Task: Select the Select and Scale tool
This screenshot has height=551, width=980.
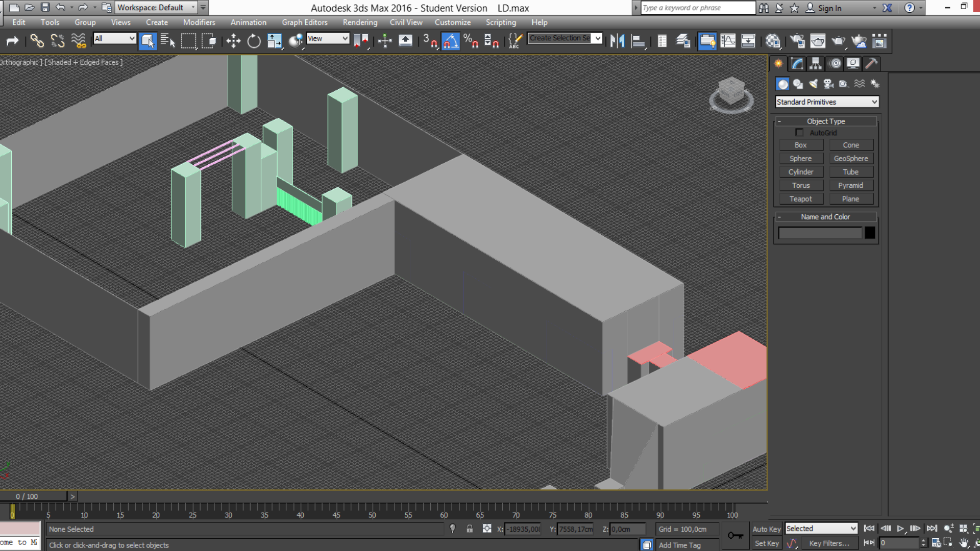Action: tap(275, 41)
